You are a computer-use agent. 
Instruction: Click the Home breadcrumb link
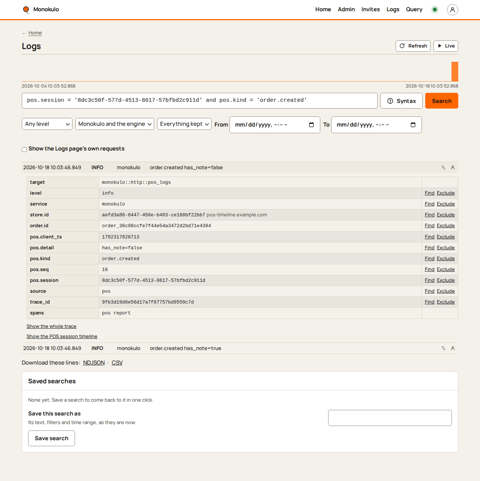35,33
